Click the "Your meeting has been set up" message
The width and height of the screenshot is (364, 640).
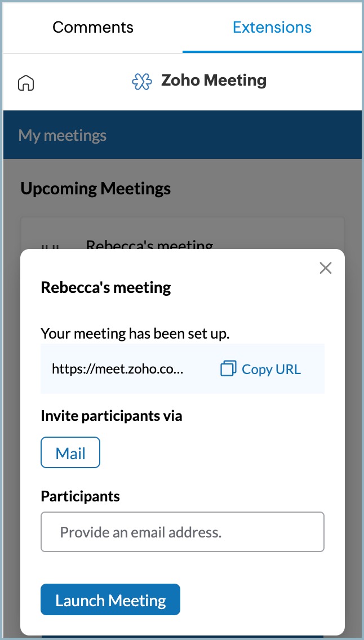click(x=135, y=333)
